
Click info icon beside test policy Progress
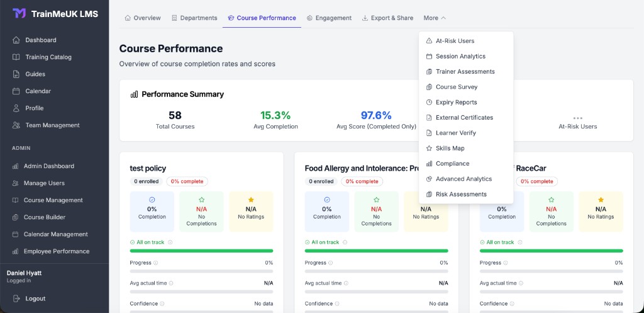(156, 263)
